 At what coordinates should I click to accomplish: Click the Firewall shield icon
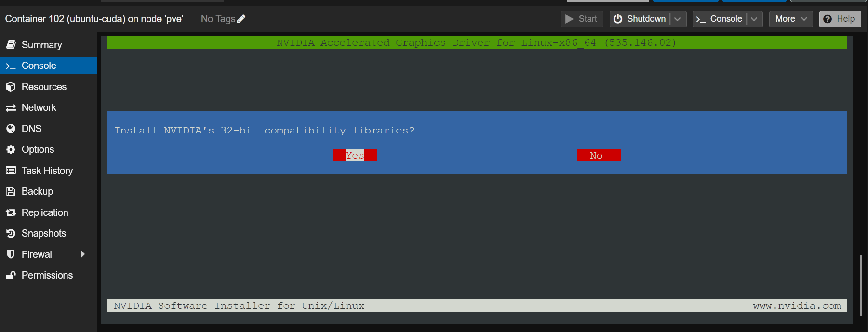11,254
